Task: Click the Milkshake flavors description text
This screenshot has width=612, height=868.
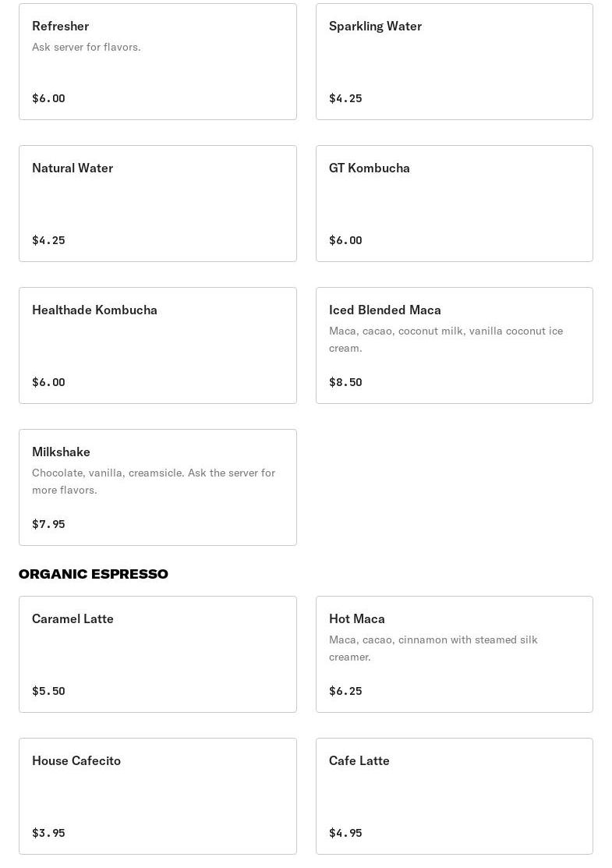Action: 154,481
